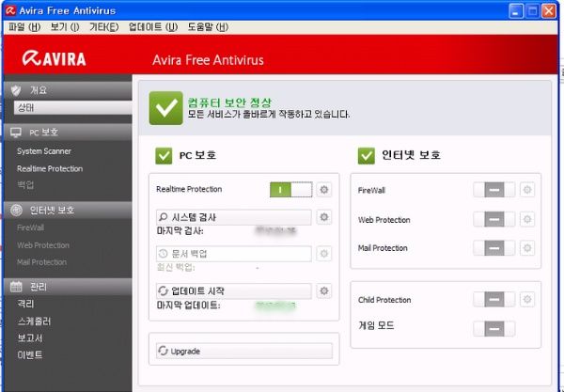Click the 시스템 검사 button
Image resolution: width=564 pixels, height=392 pixels.
(234, 217)
